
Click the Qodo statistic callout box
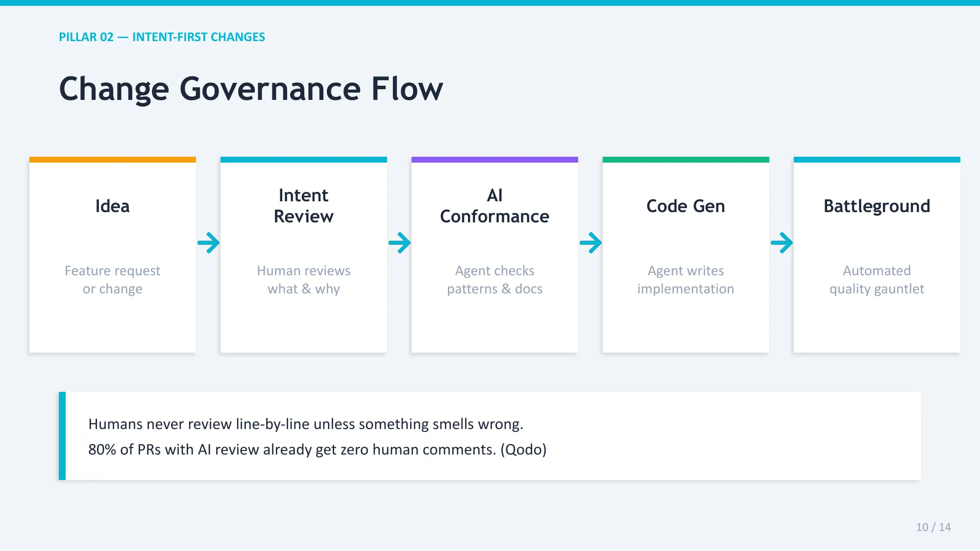pyautogui.click(x=490, y=436)
